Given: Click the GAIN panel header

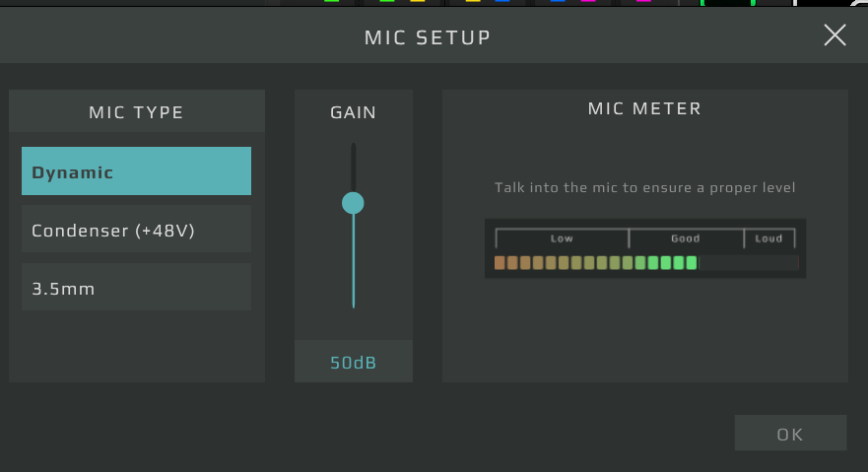Looking at the screenshot, I should click(x=353, y=111).
